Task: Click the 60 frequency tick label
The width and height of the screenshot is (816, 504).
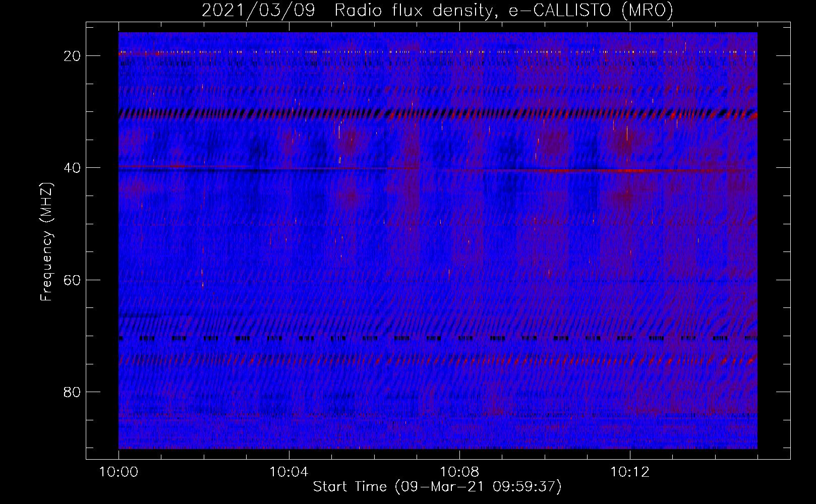Action: [x=72, y=280]
